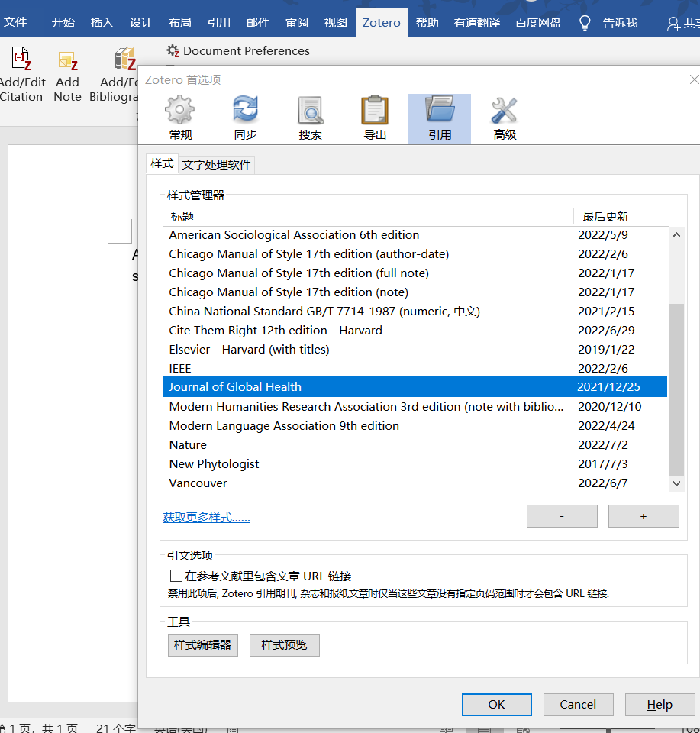Screen dimensions: 700x733
Task: Select Chicago Manual of Style 17th edition (note)
Action: 415,292
